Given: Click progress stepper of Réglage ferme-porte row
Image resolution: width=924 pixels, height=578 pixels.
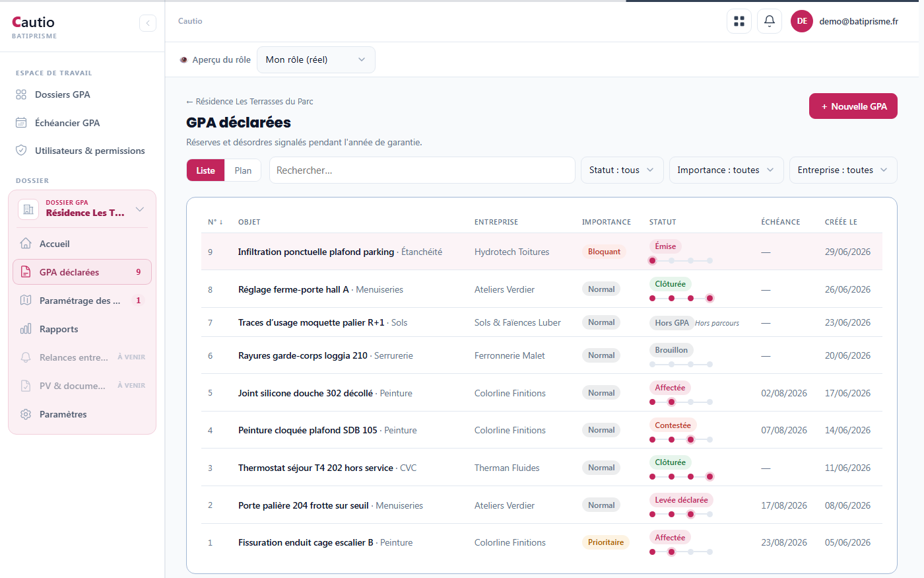Looking at the screenshot, I should click(x=681, y=298).
